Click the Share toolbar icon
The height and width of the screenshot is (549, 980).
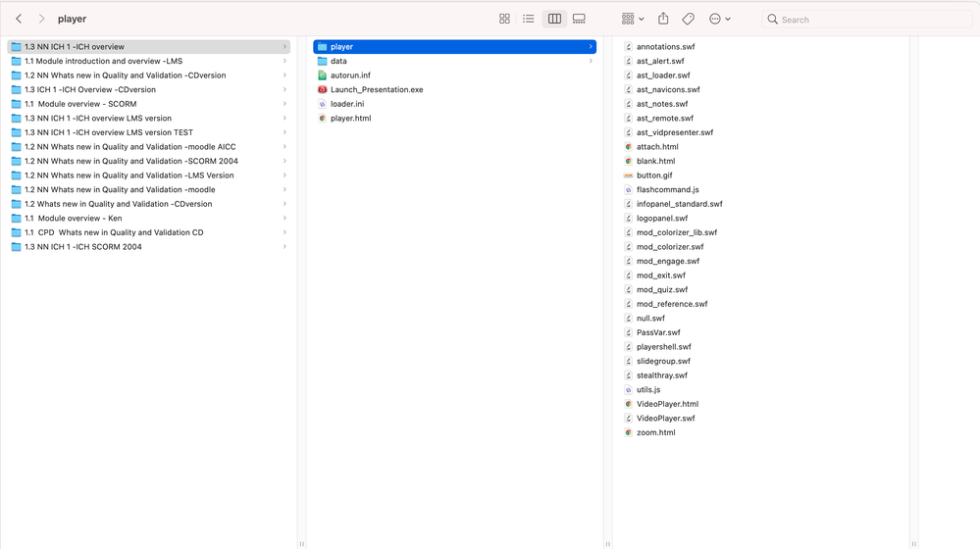coord(663,19)
